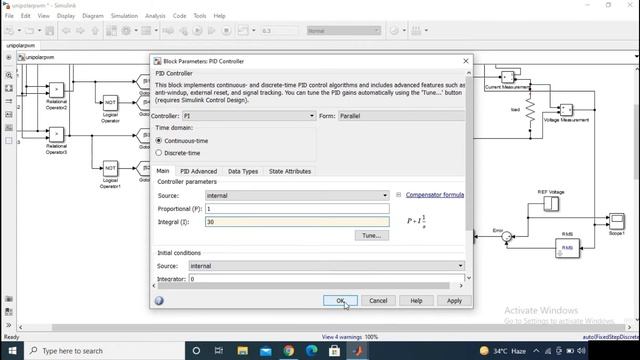Collapse the Compensator formula toggle box
Screen dimensions: 640x360
399,195
